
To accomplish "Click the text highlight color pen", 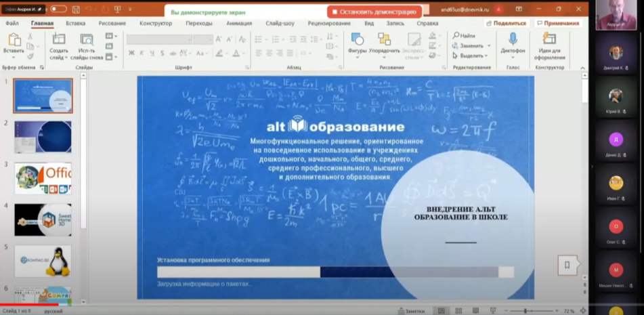I will [219, 54].
